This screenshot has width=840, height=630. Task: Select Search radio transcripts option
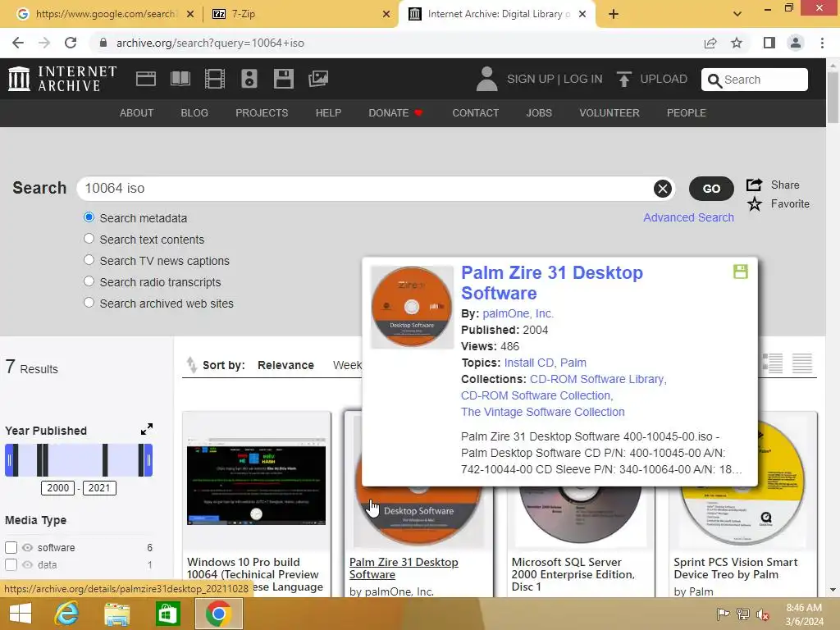[x=89, y=281]
